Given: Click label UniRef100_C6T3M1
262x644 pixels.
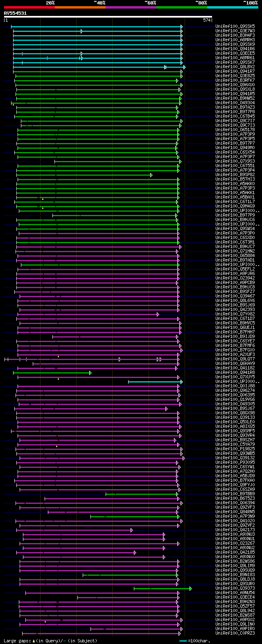Looking at the screenshot, I should [x=235, y=242].
